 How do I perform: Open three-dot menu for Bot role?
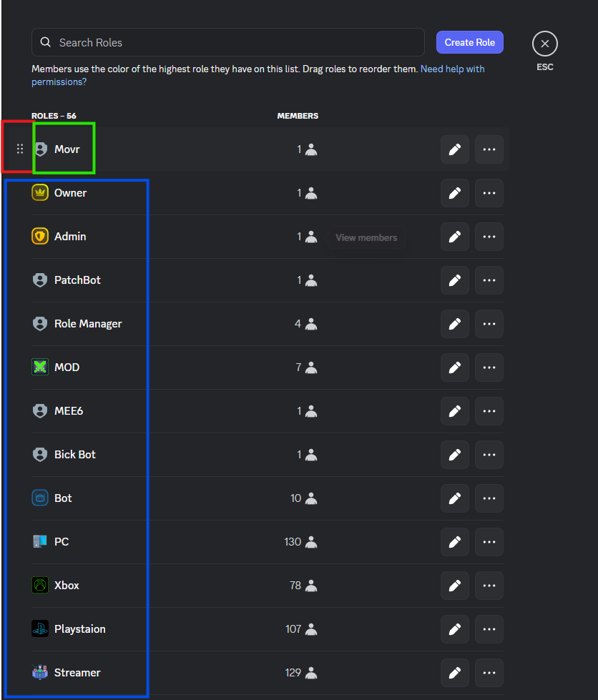tap(489, 498)
